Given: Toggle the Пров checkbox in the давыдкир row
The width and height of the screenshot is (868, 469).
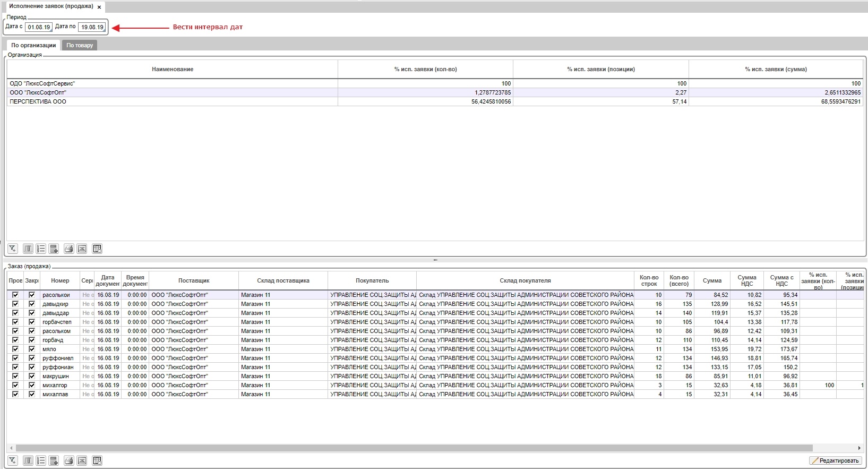Looking at the screenshot, I should tap(15, 304).
